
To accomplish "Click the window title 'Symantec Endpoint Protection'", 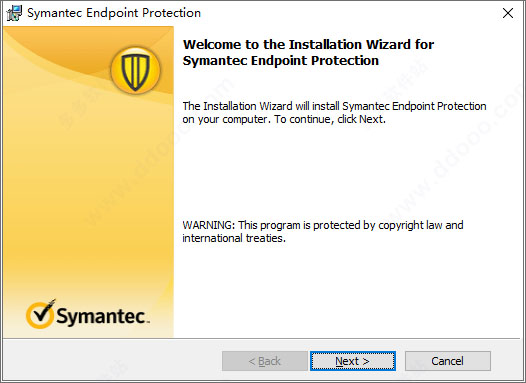I will point(114,13).
